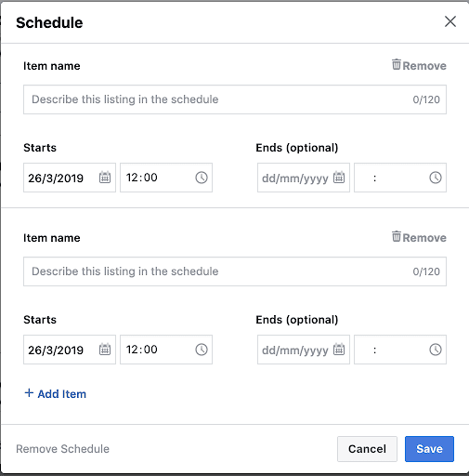
Task: Open calendar picker for second Starts date
Action: click(105, 350)
